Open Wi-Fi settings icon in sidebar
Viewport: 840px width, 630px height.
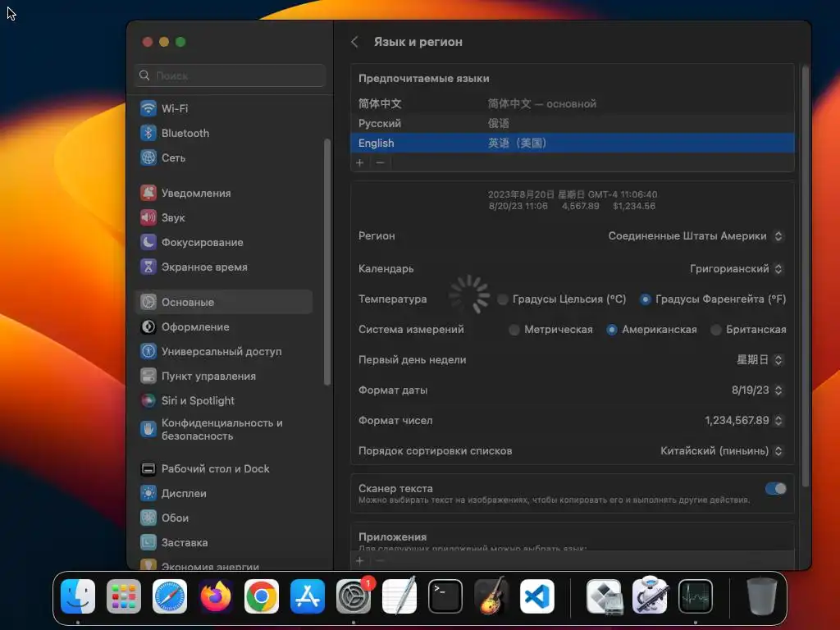(148, 108)
